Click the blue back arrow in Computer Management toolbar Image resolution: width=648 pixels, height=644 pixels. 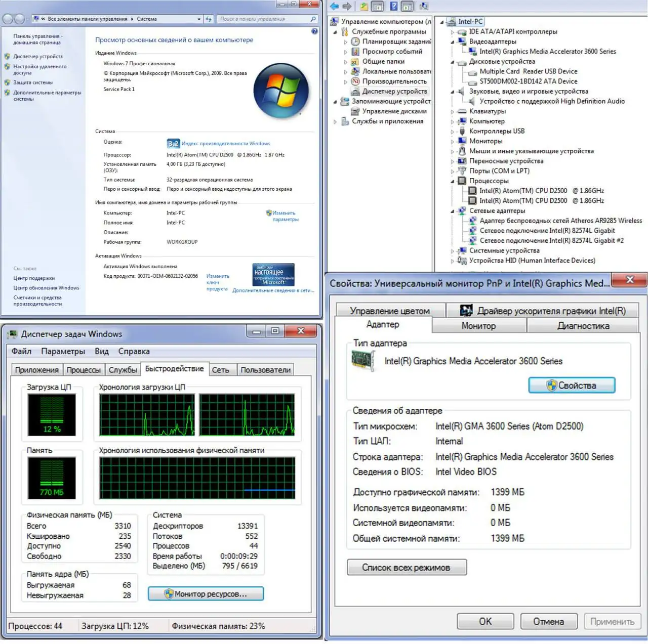click(334, 7)
